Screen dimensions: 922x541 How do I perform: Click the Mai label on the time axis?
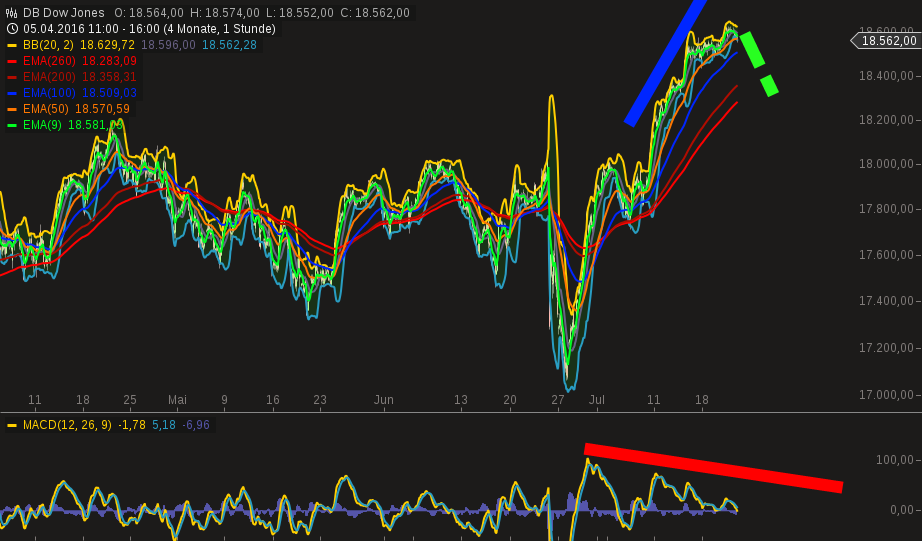pos(177,400)
